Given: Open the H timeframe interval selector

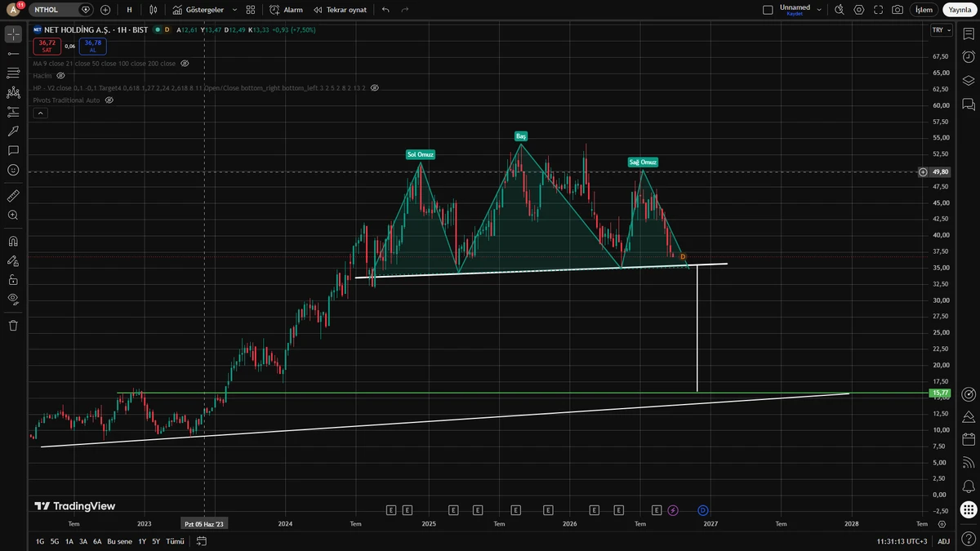Looking at the screenshot, I should tap(129, 10).
